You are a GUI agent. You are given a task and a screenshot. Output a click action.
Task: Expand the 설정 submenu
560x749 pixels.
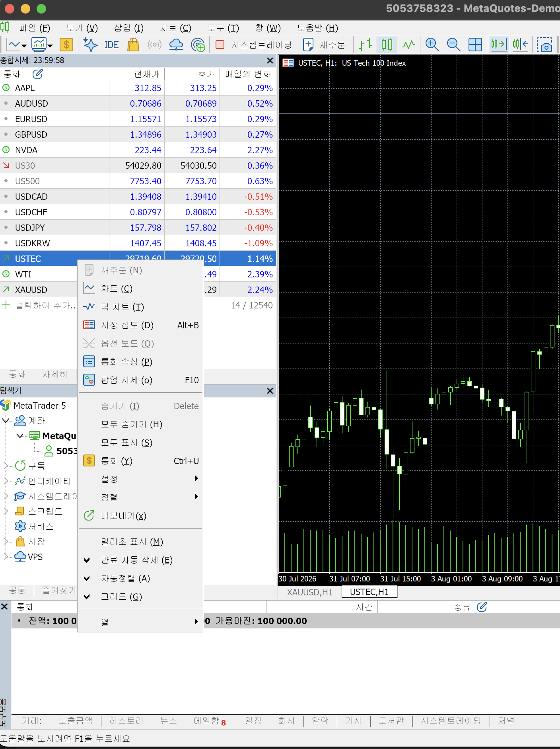[140, 479]
